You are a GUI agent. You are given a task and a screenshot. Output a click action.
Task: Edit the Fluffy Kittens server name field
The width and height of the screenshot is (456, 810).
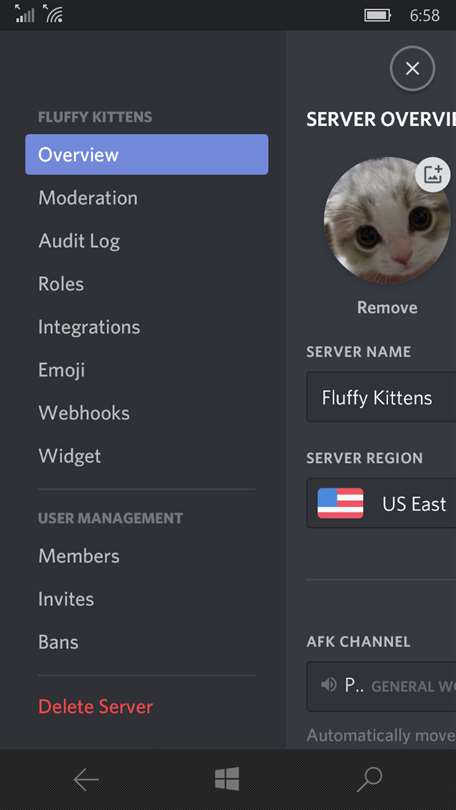[381, 397]
